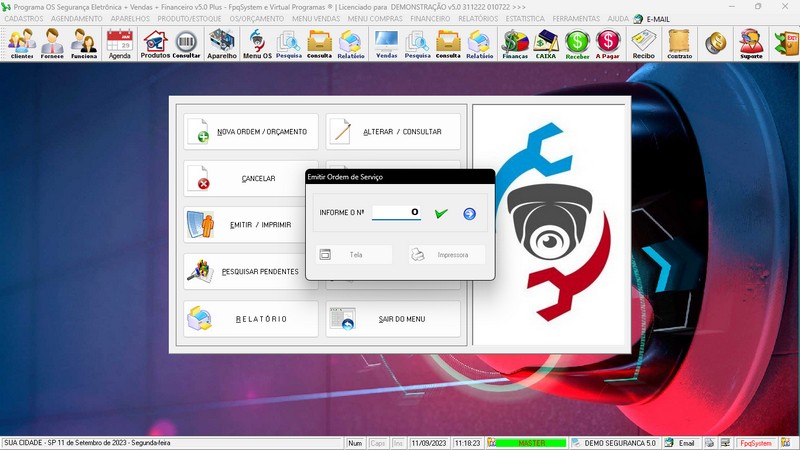Image resolution: width=800 pixels, height=450 pixels.
Task: Click the Tela button in dialog
Action: click(354, 255)
